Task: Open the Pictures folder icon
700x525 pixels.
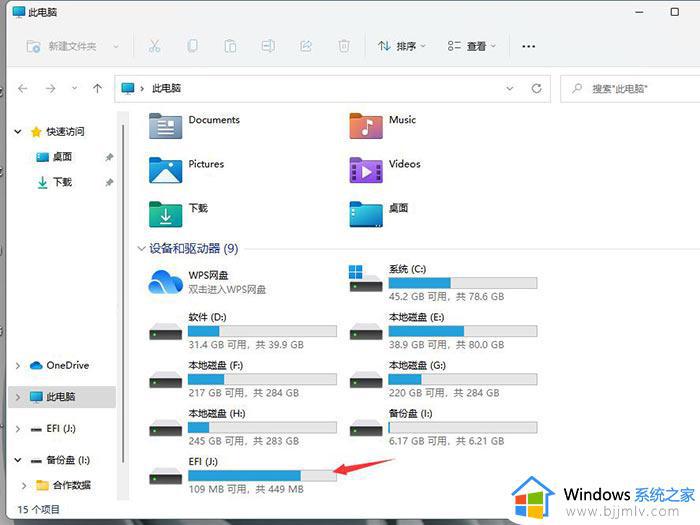Action: pyautogui.click(x=165, y=170)
